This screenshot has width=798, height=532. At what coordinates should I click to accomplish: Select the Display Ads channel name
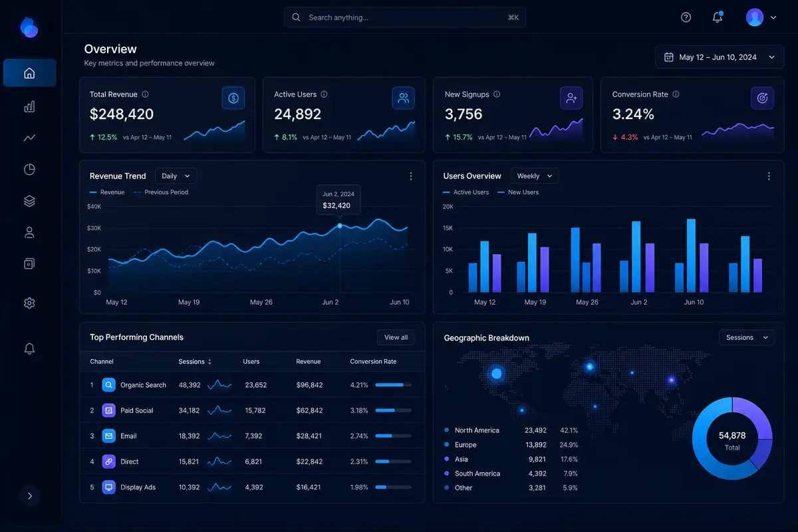138,487
